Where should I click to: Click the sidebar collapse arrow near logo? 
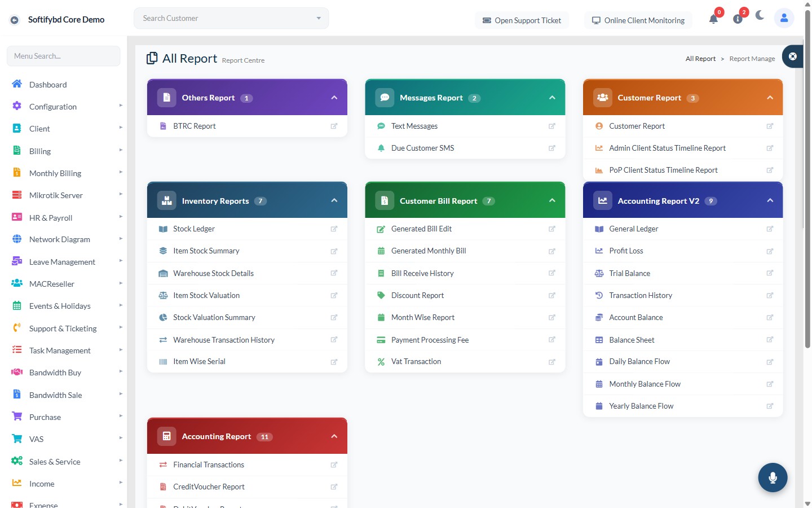tap(15, 20)
